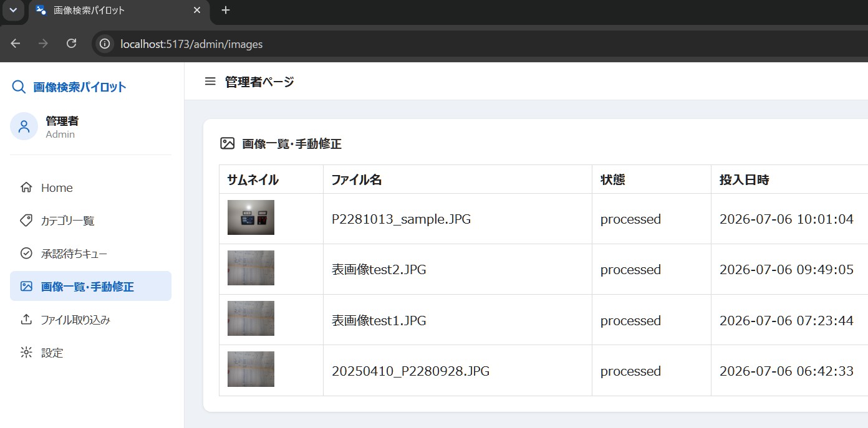Click the 管理者 user name in the sidebar
The width and height of the screenshot is (868, 428).
pos(62,121)
